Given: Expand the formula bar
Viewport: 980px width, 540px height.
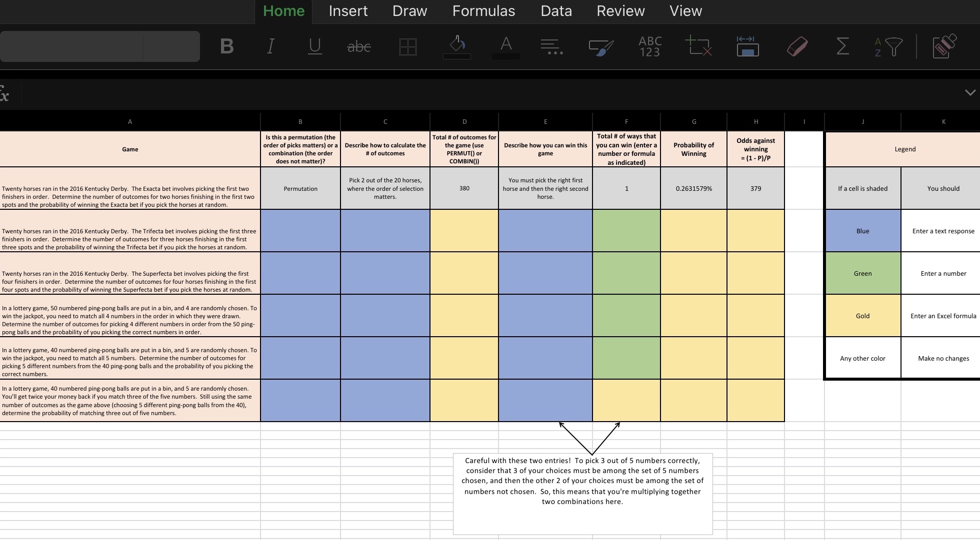Looking at the screenshot, I should point(969,93).
